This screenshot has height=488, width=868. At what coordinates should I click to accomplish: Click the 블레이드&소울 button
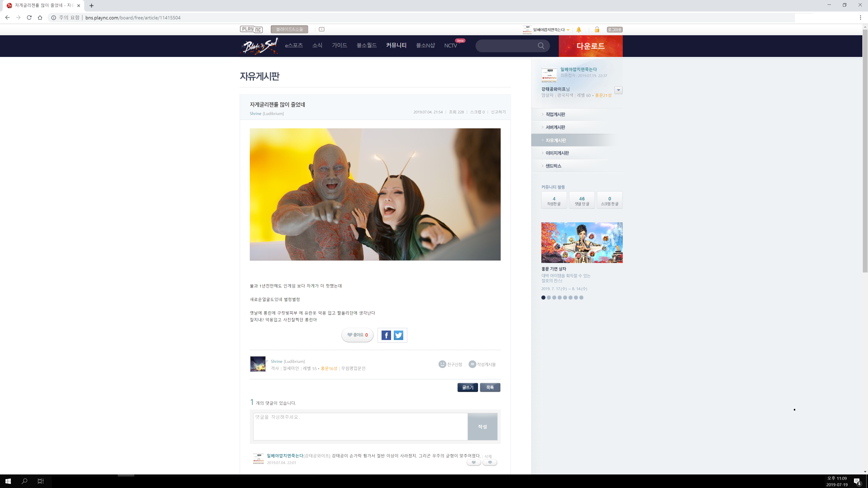[289, 29]
